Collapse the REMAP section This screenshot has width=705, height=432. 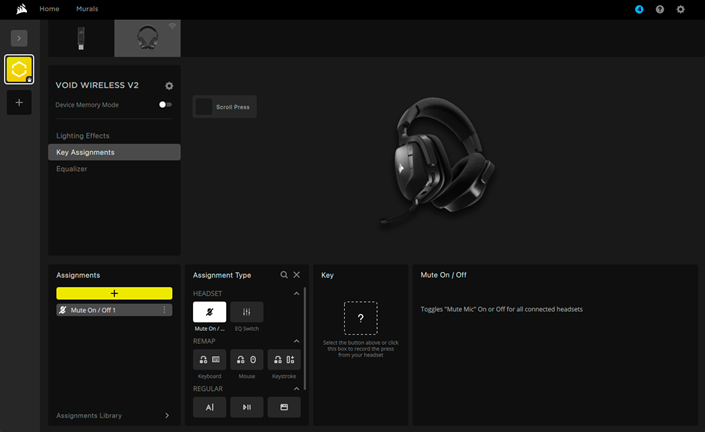(296, 341)
